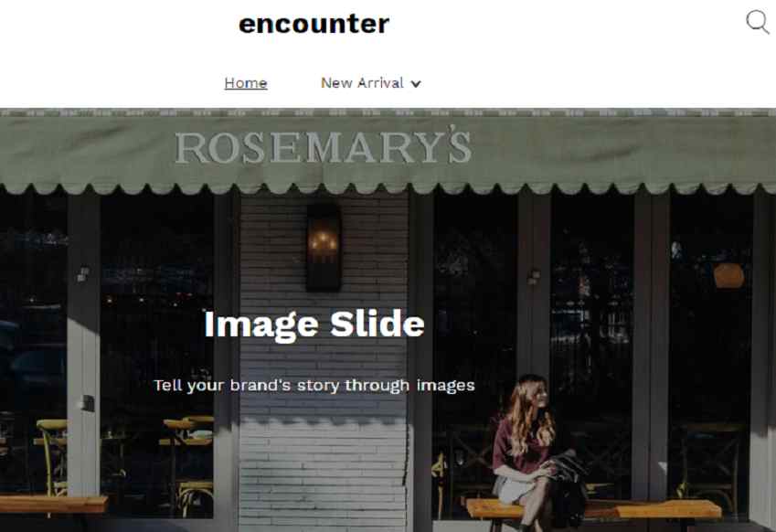Image resolution: width=776 pixels, height=532 pixels.
Task: Click the encounter store logo
Action: (x=314, y=24)
